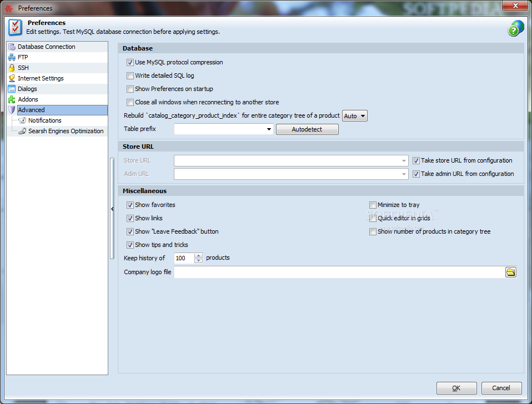Open the Table prefix dropdown
532x404 pixels.
point(269,129)
